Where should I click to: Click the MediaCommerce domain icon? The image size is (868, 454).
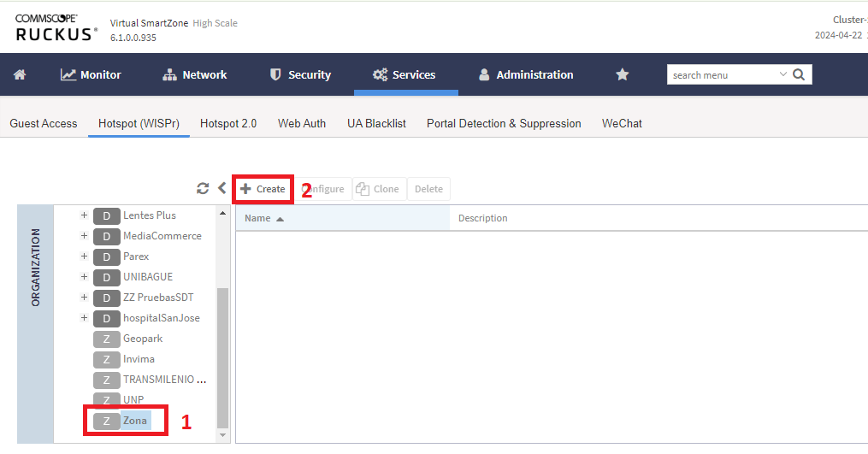point(106,237)
